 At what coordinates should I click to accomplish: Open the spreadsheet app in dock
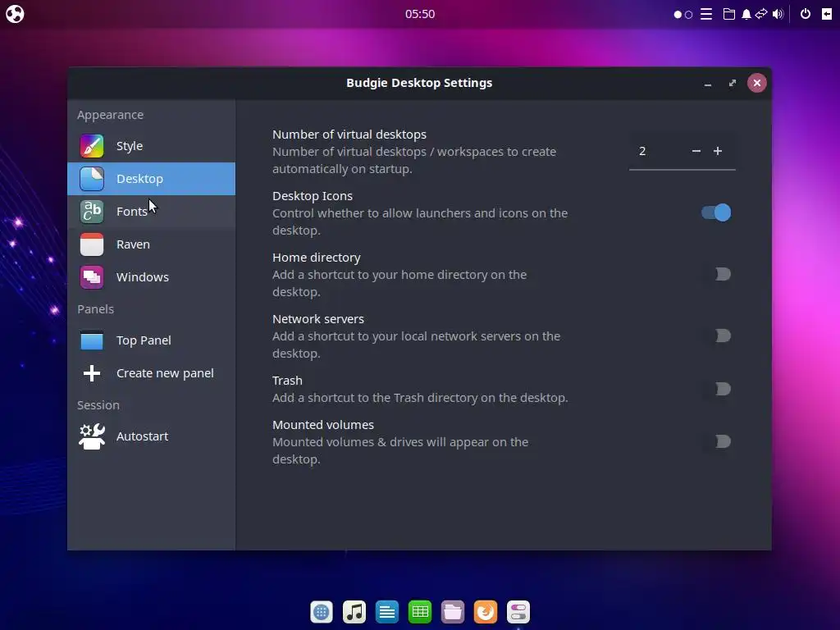420,612
